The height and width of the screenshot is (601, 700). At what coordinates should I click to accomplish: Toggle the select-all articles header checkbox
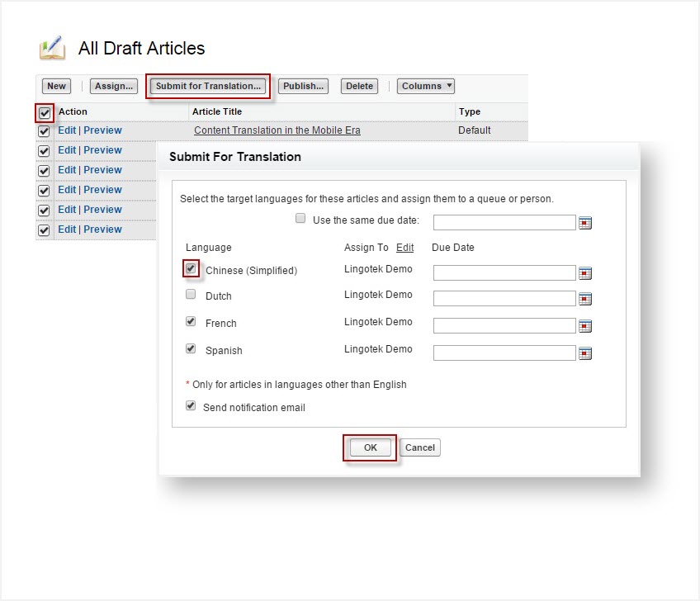pyautogui.click(x=45, y=112)
